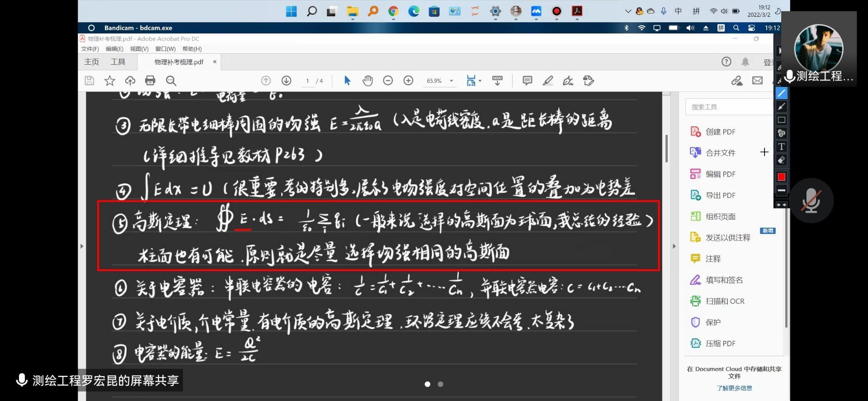The height and width of the screenshot is (401, 868).
Task: Click the zoom in plus icon
Action: (408, 81)
